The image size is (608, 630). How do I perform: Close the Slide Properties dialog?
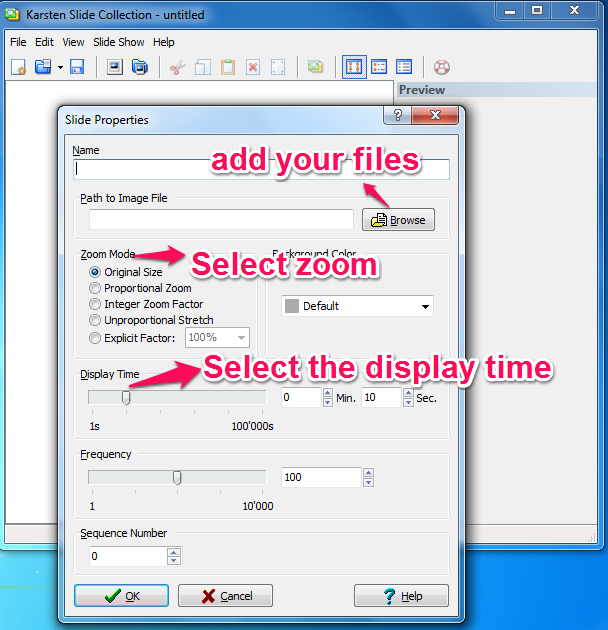tap(435, 115)
